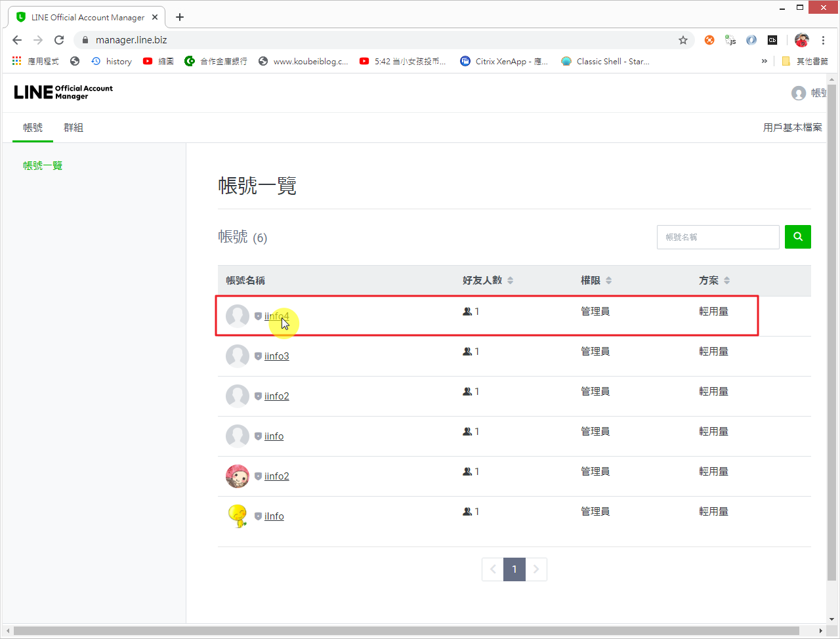Click the green search magnifier button

point(797,237)
